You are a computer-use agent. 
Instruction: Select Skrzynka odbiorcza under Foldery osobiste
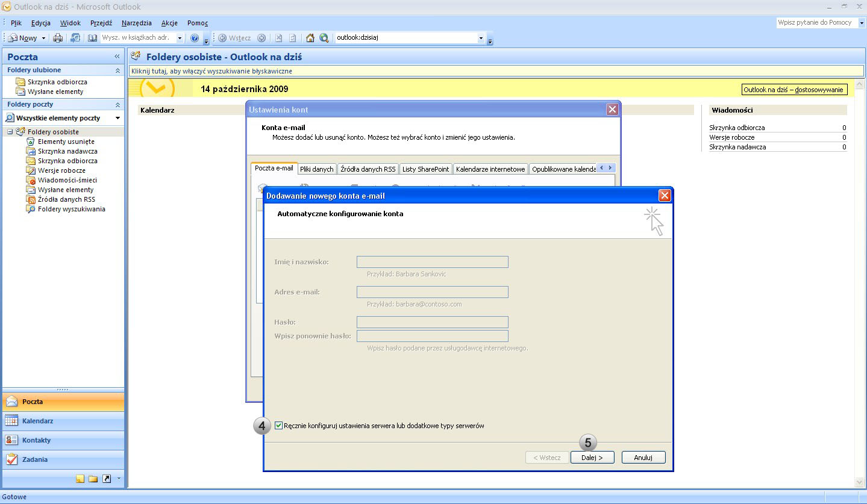click(67, 161)
